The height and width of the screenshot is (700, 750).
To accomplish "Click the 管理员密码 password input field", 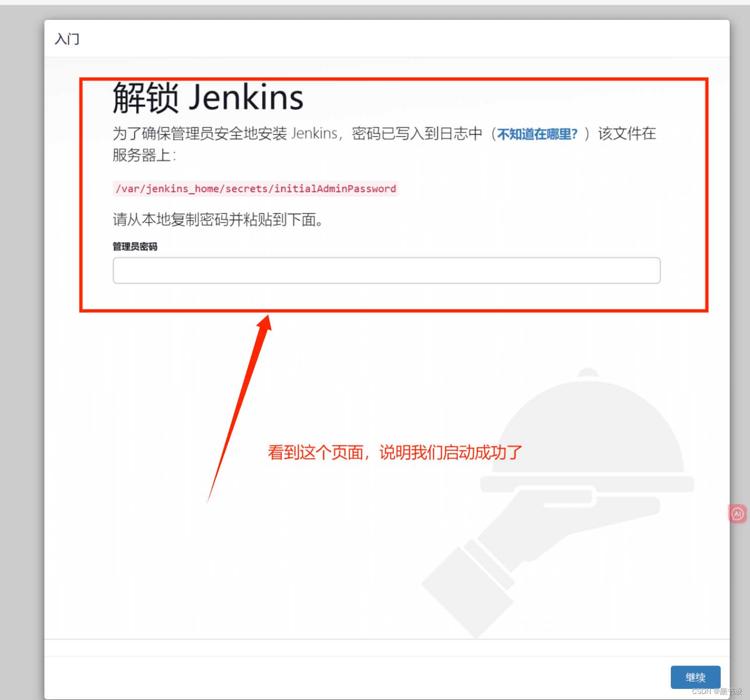I will point(386,271).
